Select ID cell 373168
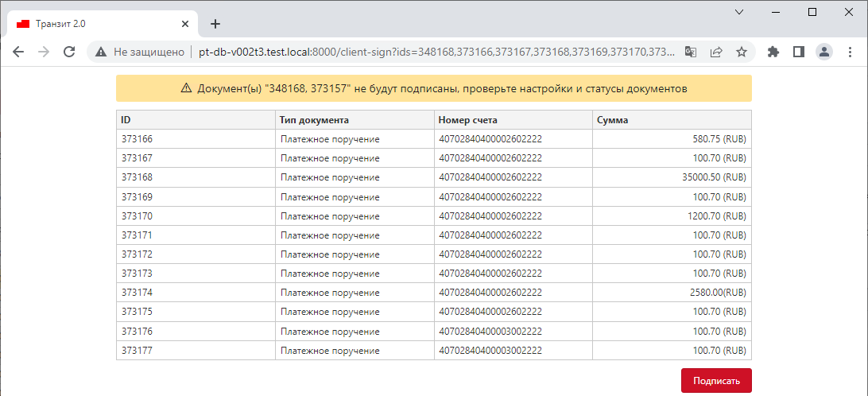 pyautogui.click(x=196, y=177)
